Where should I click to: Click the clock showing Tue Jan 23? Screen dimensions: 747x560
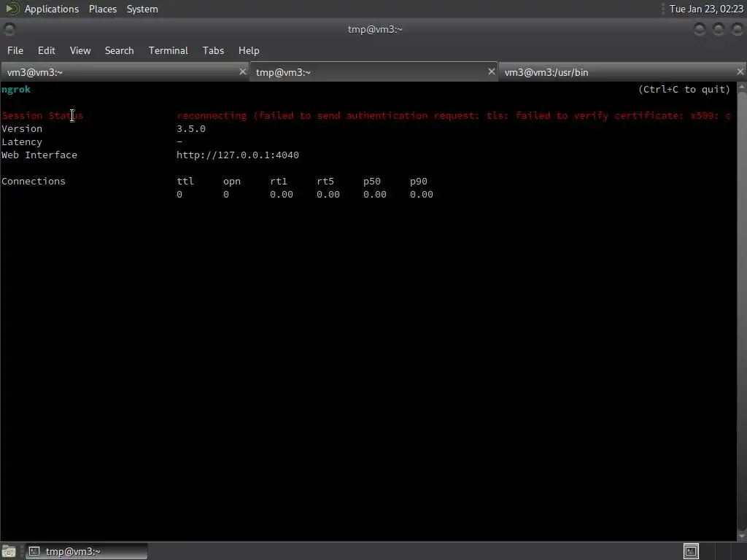(x=706, y=9)
